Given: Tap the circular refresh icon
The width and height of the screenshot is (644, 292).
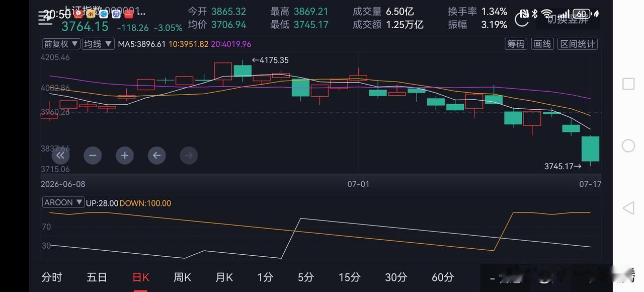Looking at the screenshot, I should tap(522, 20).
